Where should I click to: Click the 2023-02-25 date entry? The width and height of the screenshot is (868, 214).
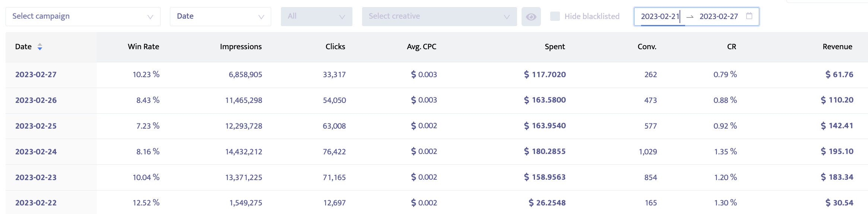pyautogui.click(x=36, y=126)
